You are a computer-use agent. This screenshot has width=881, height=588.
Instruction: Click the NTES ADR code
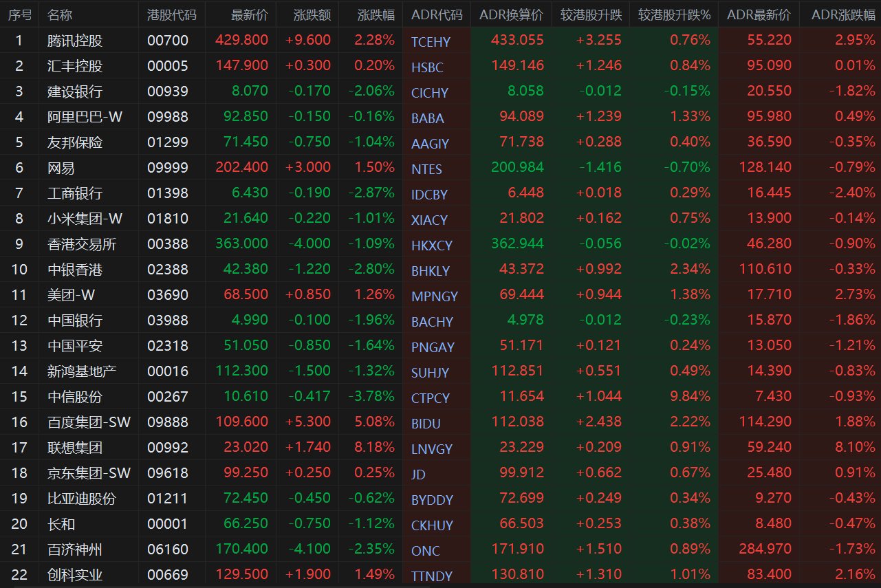tap(426, 169)
